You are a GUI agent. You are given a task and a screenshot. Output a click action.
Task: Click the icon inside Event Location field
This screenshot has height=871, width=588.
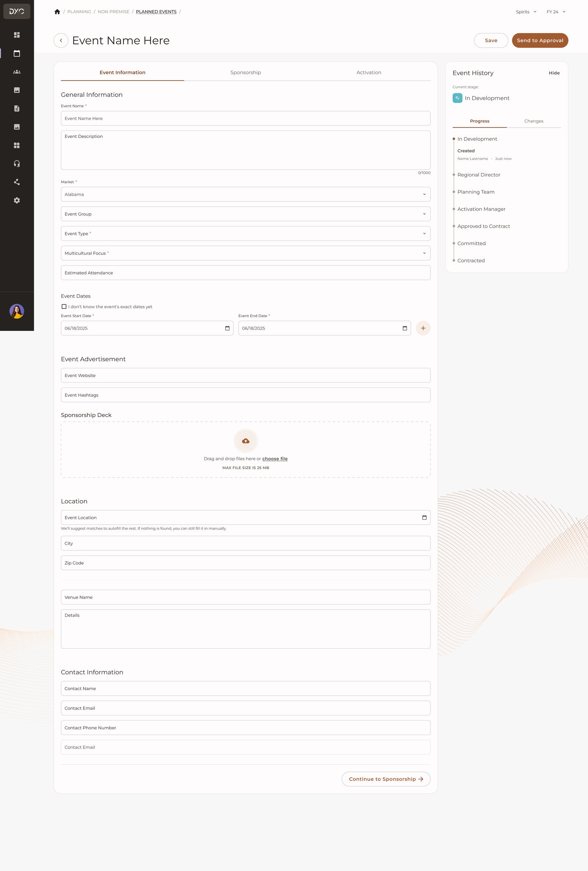point(424,518)
